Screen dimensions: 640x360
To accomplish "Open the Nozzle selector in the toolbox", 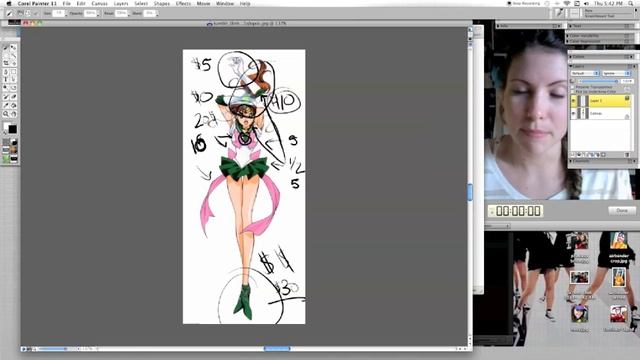I will 13,158.
